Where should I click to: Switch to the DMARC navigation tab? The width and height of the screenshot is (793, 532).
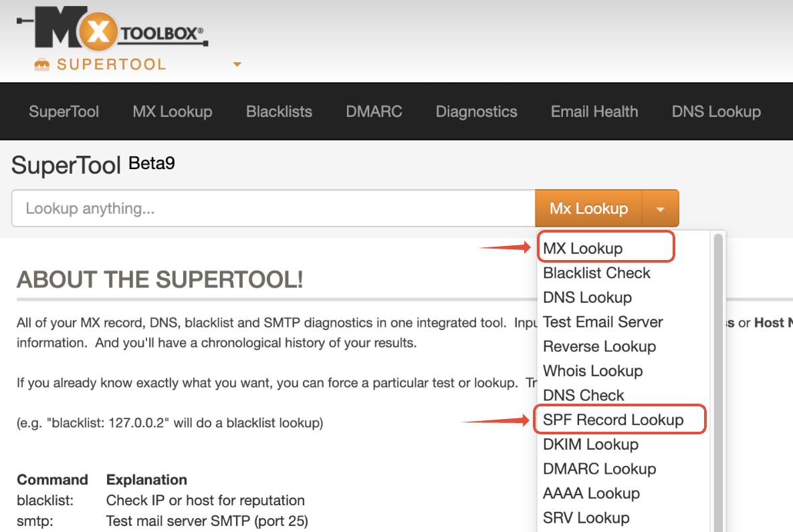(374, 112)
